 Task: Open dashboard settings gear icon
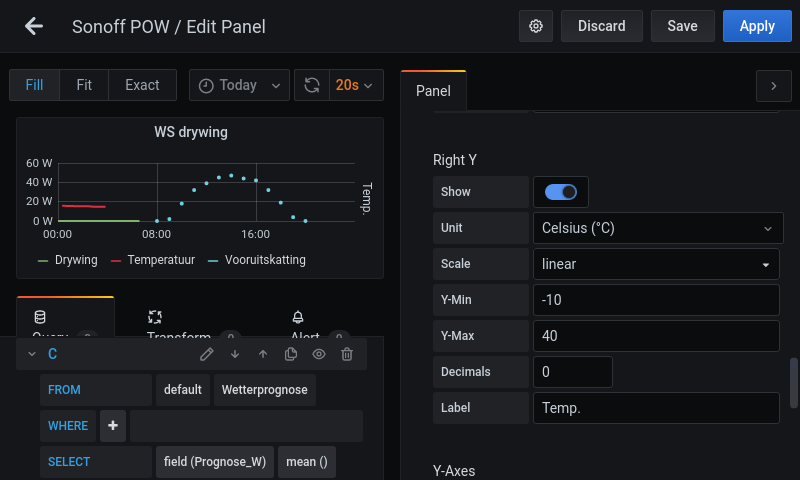tap(536, 26)
